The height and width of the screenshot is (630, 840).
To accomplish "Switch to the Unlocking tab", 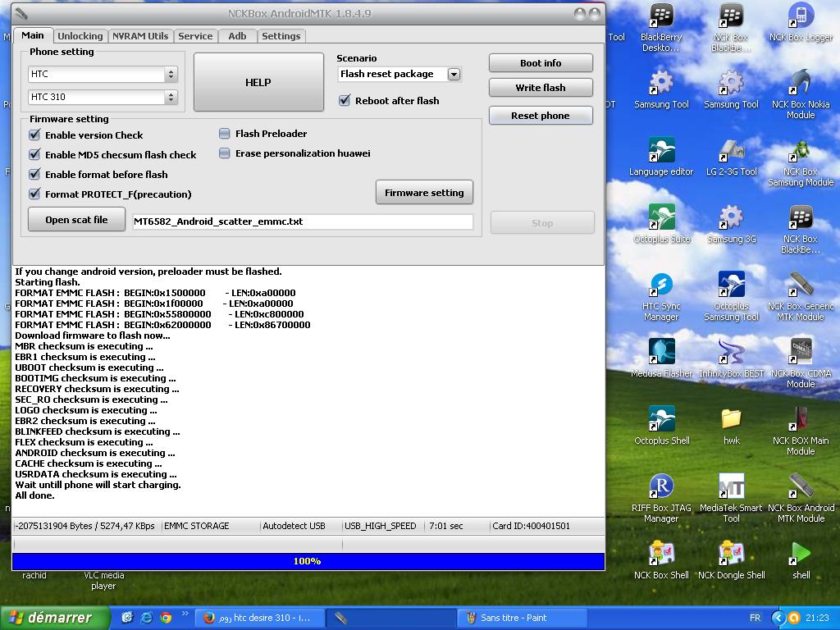I will pyautogui.click(x=80, y=36).
